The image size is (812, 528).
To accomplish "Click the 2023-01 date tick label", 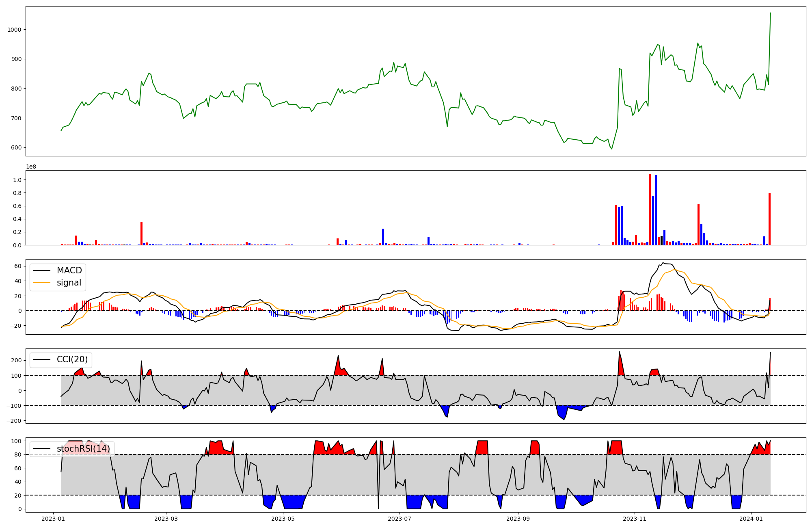I will [x=54, y=519].
